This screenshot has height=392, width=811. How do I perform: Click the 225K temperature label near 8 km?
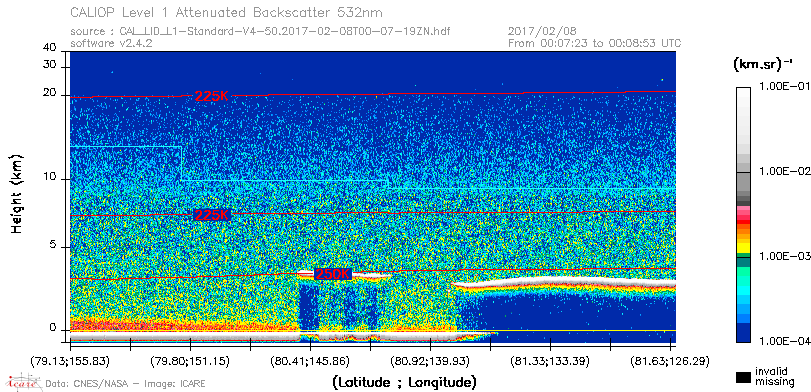(212, 215)
